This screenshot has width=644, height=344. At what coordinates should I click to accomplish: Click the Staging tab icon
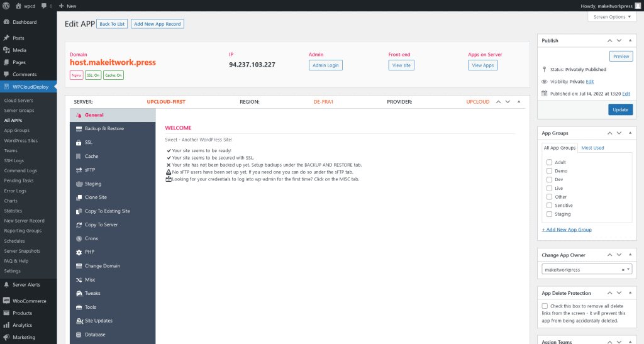pyautogui.click(x=79, y=184)
